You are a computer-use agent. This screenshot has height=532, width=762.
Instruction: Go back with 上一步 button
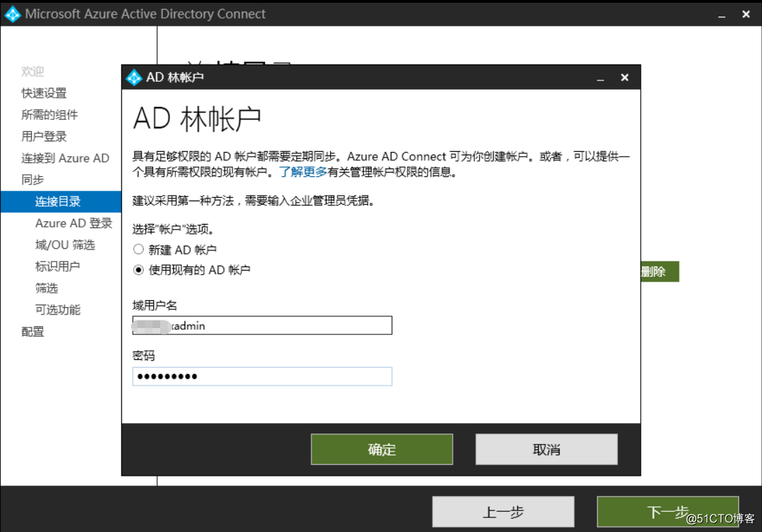[x=503, y=512]
